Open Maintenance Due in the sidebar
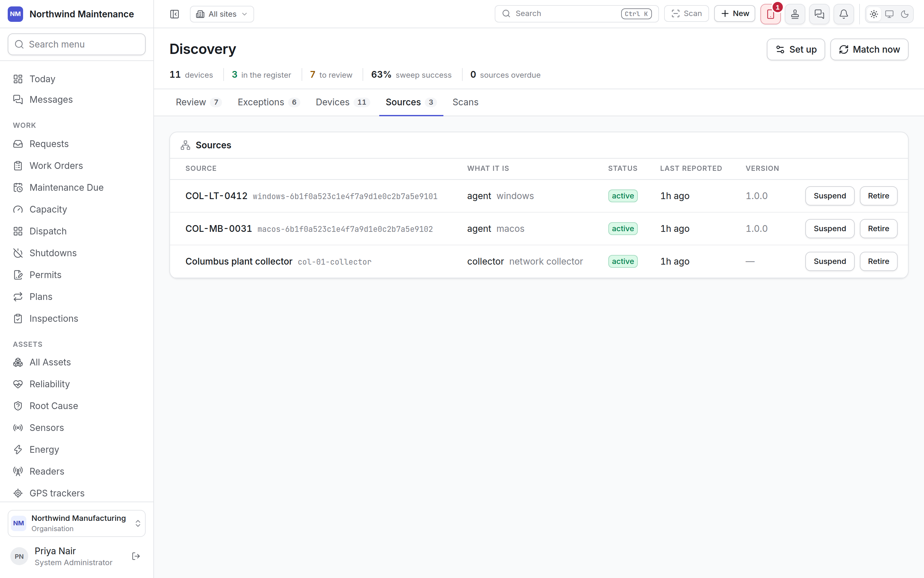This screenshot has width=924, height=578. coord(77,187)
